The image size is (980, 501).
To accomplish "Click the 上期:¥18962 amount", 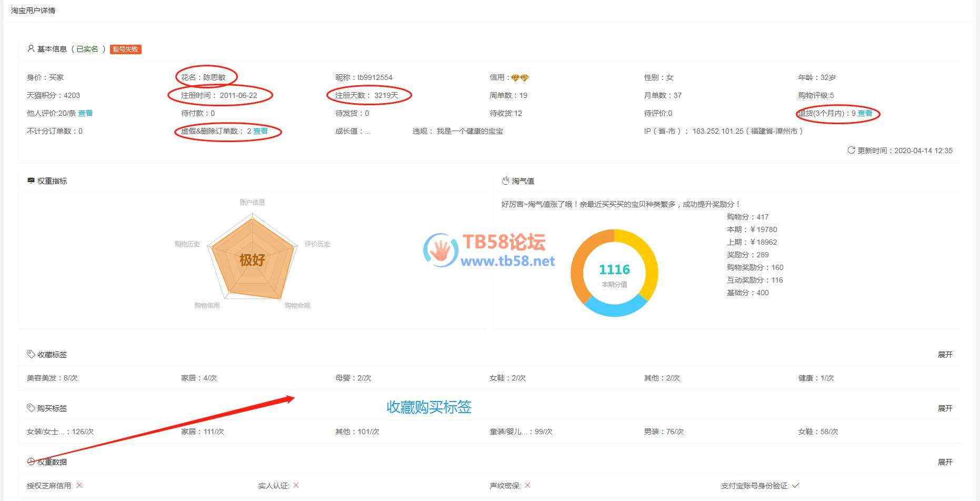I will click(x=752, y=242).
